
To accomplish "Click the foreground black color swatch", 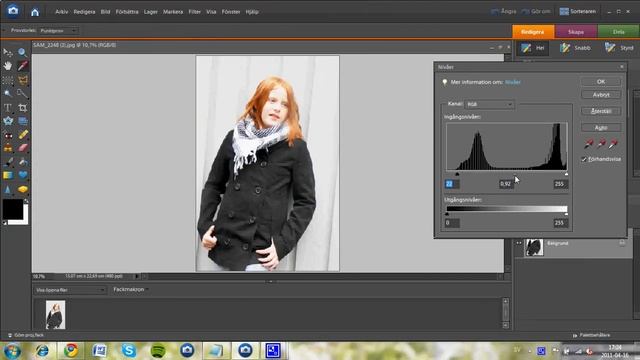I will (x=13, y=209).
